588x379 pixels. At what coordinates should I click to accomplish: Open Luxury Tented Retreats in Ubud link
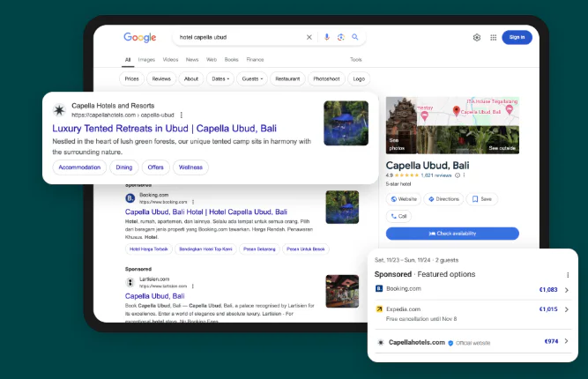coord(164,128)
